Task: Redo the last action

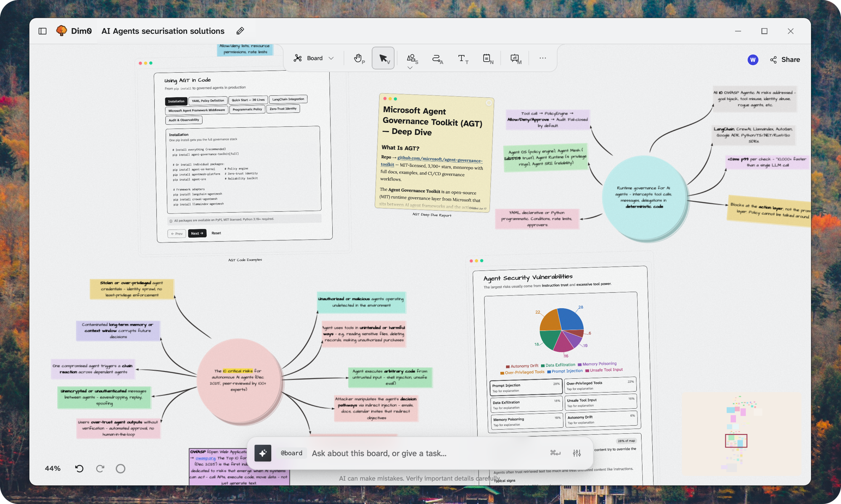Action: [x=100, y=468]
